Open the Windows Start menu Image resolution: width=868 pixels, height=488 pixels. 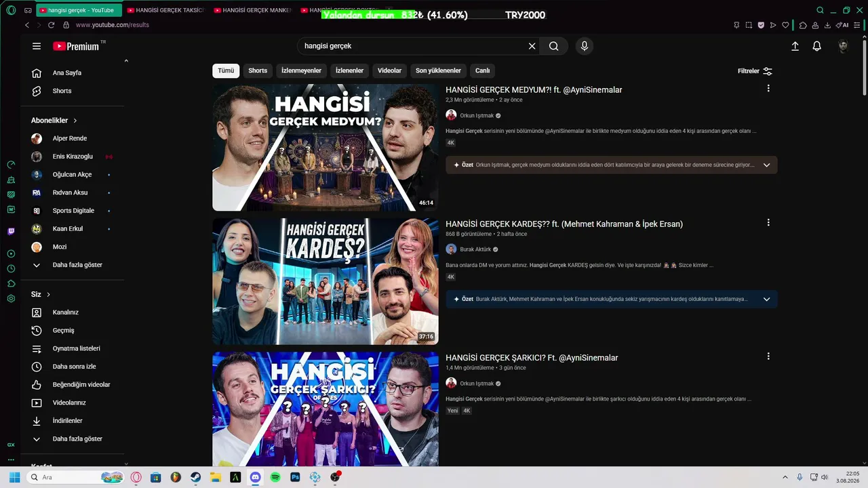click(x=14, y=477)
